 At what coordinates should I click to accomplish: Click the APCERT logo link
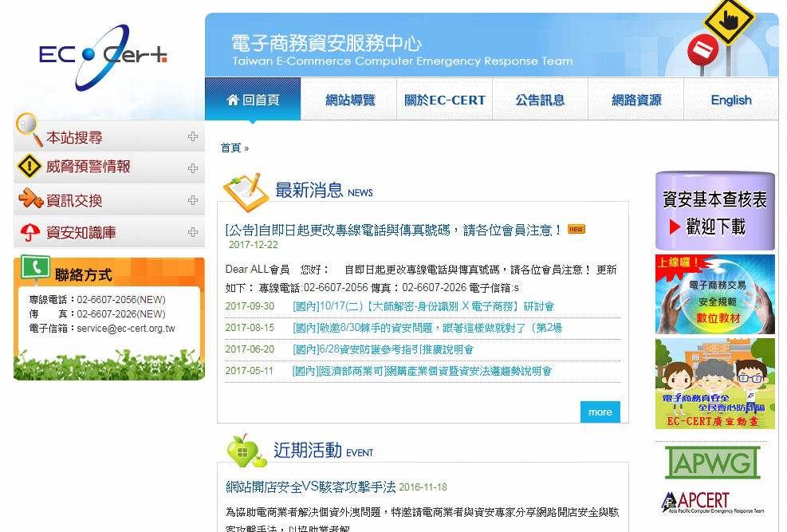pyautogui.click(x=712, y=502)
